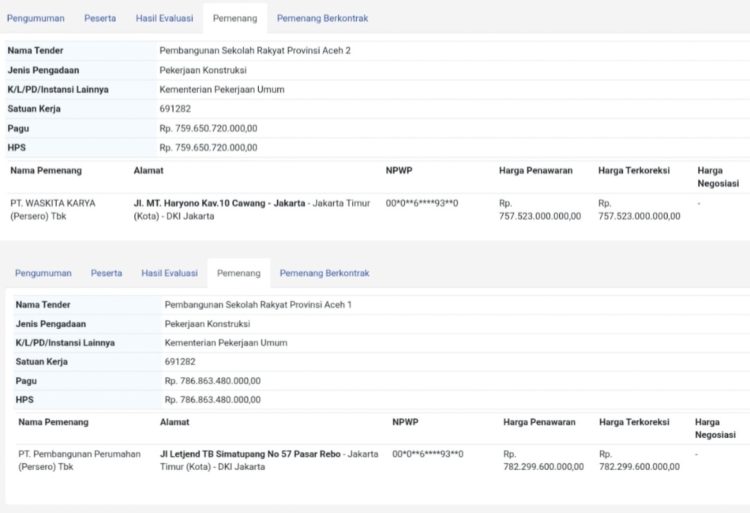Click the winner name PT. WASKITA KARYA (Persero) Tbk
The image size is (750, 513).
point(53,209)
